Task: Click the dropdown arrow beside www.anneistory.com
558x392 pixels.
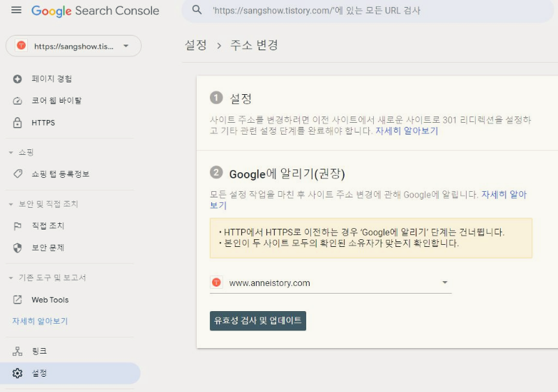Action: (x=444, y=282)
